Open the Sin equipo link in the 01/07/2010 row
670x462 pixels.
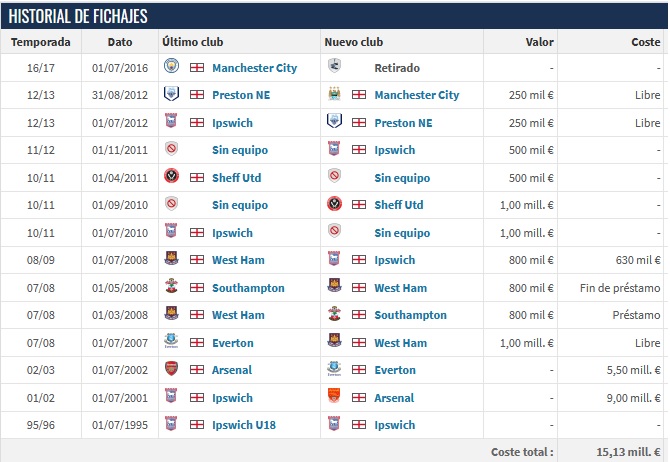point(402,233)
